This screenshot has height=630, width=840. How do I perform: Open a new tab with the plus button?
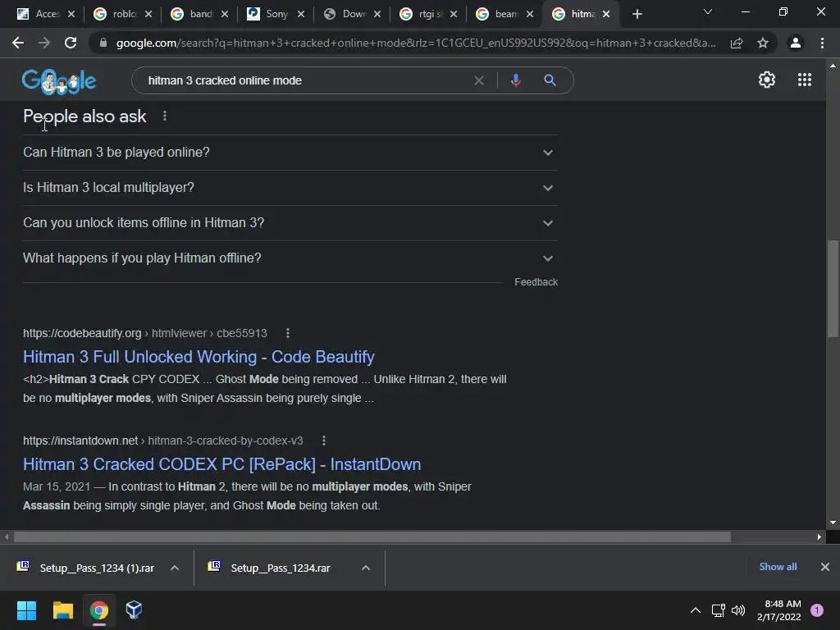click(637, 14)
